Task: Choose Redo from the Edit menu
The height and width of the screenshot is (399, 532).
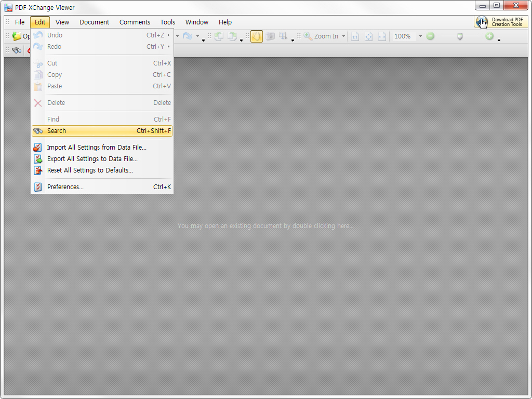Action: (102, 46)
